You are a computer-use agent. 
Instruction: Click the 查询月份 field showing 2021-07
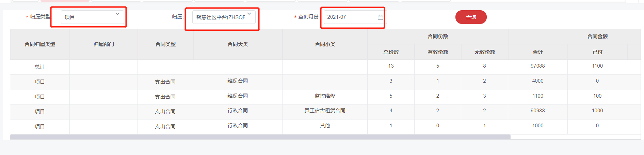pos(351,17)
